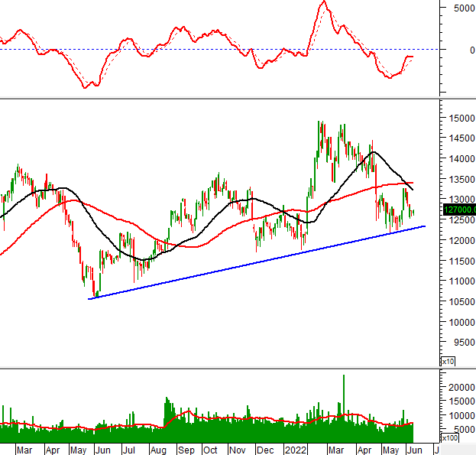Click the 15000 price axis label
Image resolution: width=476 pixels, height=455 pixels.
(x=461, y=119)
